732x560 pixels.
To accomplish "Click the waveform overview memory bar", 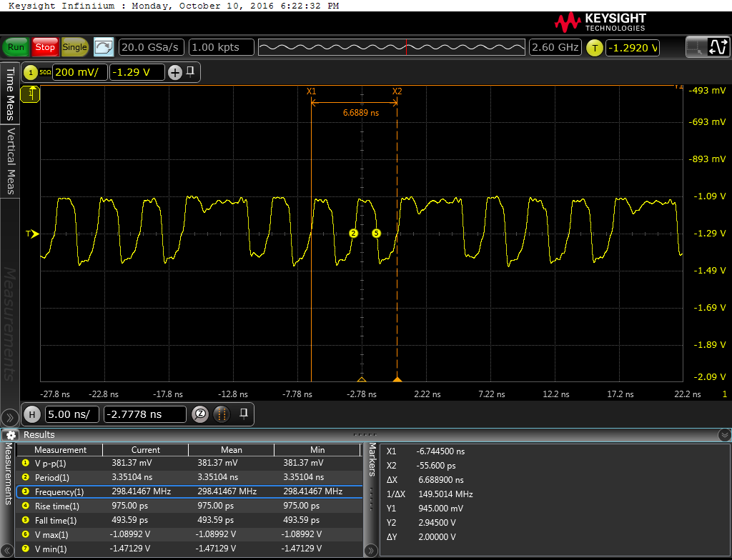I will [x=392, y=47].
